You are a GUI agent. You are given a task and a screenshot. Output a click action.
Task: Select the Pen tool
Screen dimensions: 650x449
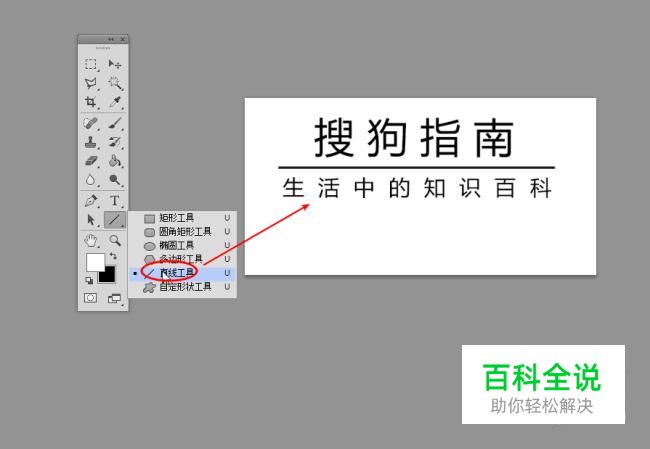click(91, 201)
